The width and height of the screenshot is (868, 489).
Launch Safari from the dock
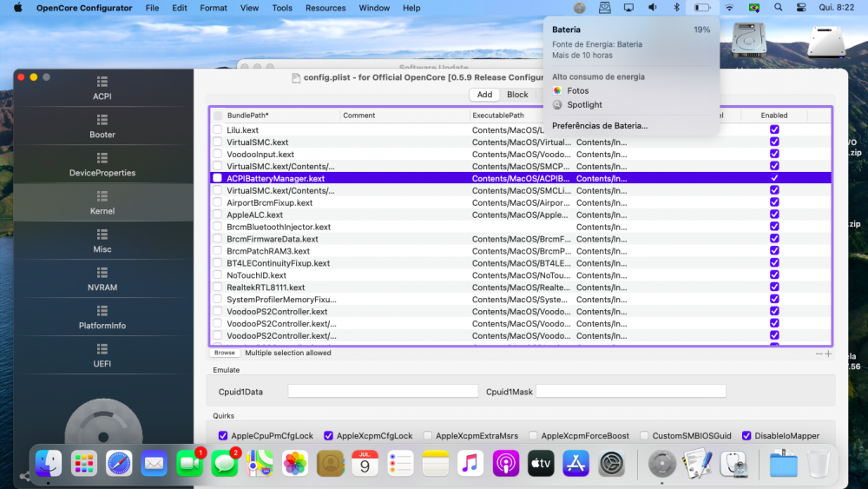click(119, 464)
